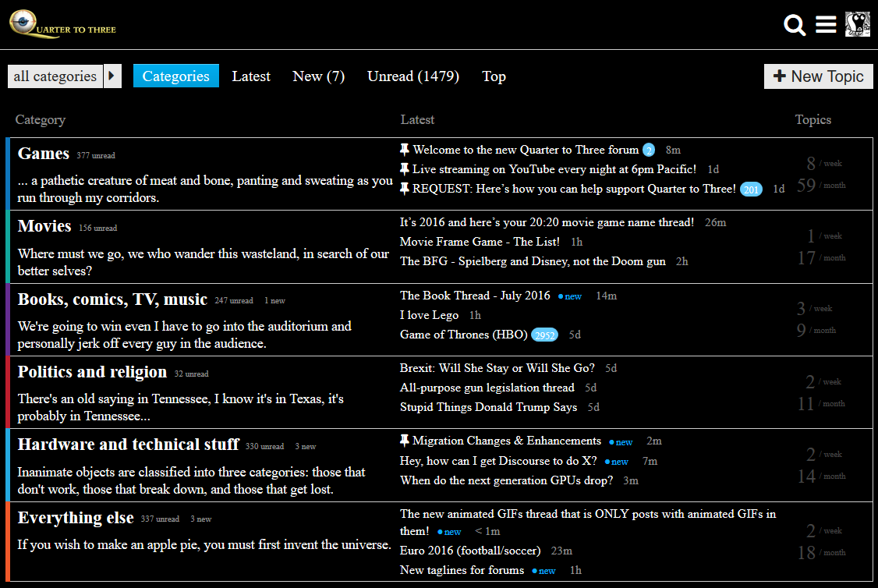
Task: Open the hamburger menu icon
Action: 826,25
